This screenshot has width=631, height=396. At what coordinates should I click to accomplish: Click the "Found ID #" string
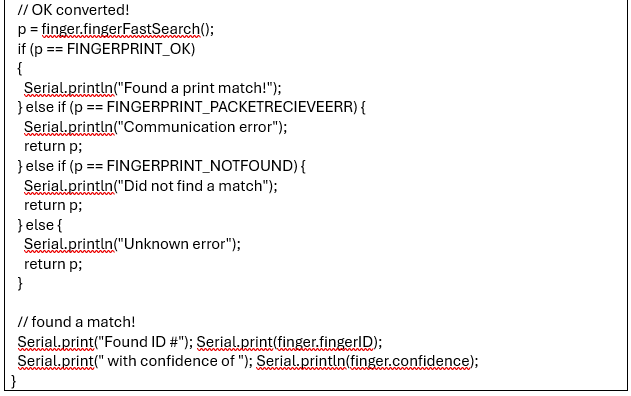142,342
